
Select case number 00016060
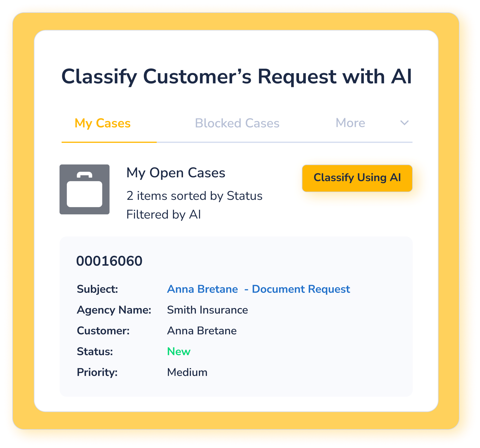(x=109, y=261)
